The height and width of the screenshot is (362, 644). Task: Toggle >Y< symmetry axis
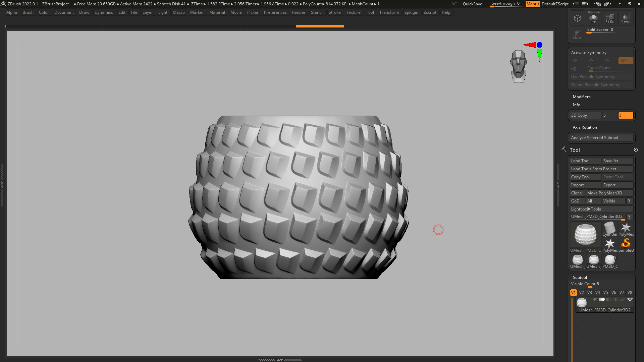coord(593,61)
